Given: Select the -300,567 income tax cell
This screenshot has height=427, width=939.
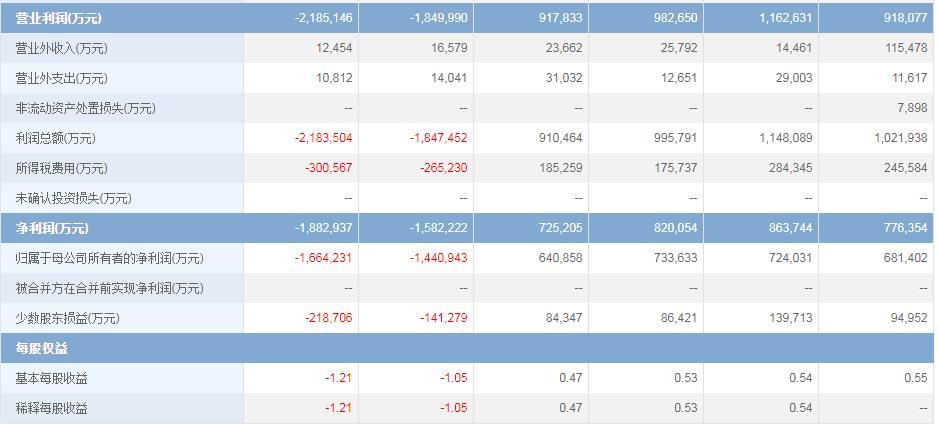Looking at the screenshot, I should [329, 168].
